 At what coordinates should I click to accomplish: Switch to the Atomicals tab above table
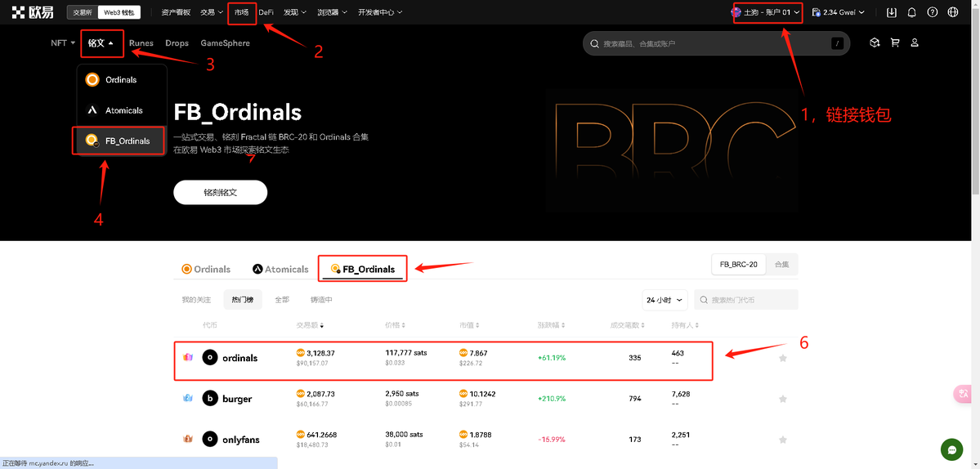click(280, 269)
